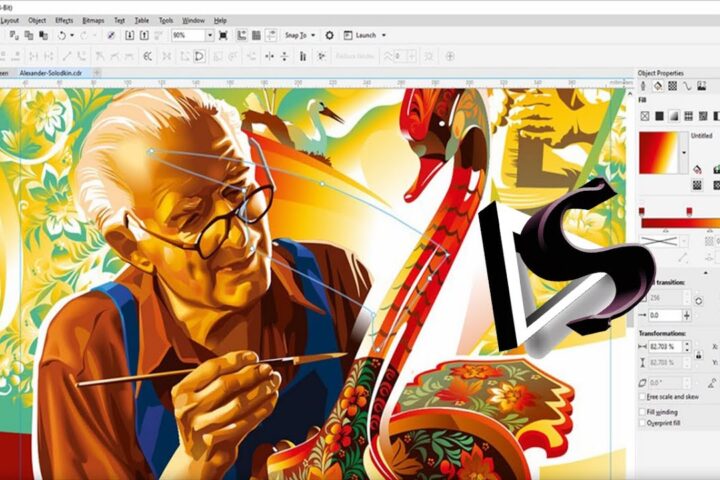Open the Text menu
The height and width of the screenshot is (480, 720).
[119, 20]
